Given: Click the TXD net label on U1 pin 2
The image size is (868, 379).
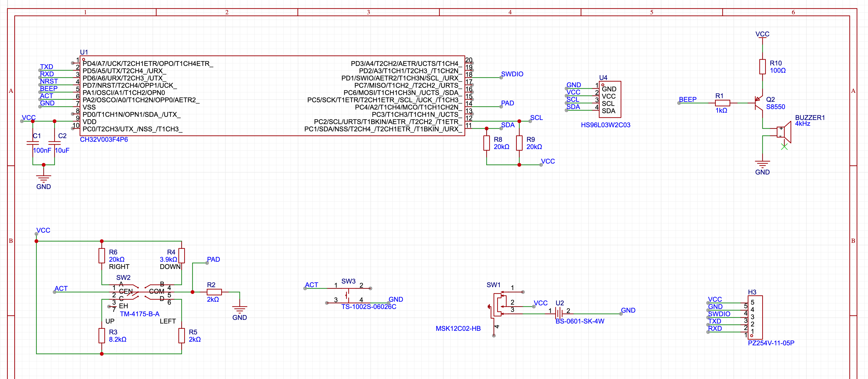Looking at the screenshot, I should coord(46,67).
